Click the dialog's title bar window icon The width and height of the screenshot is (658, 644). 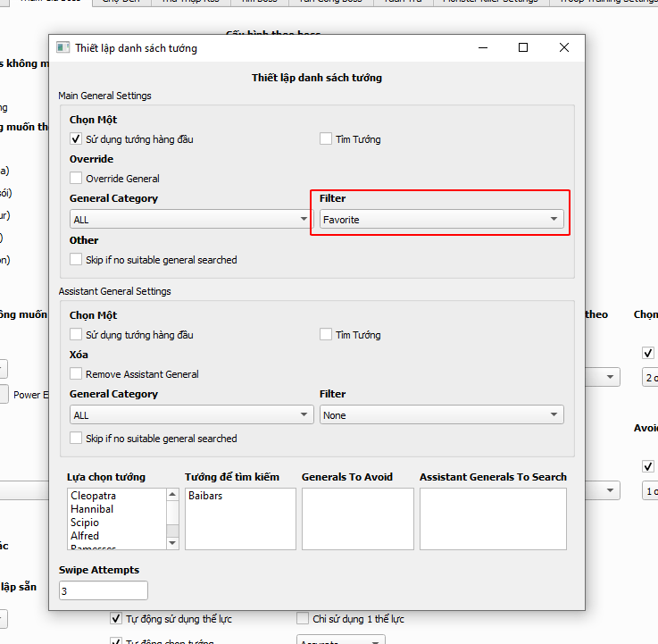pos(62,48)
